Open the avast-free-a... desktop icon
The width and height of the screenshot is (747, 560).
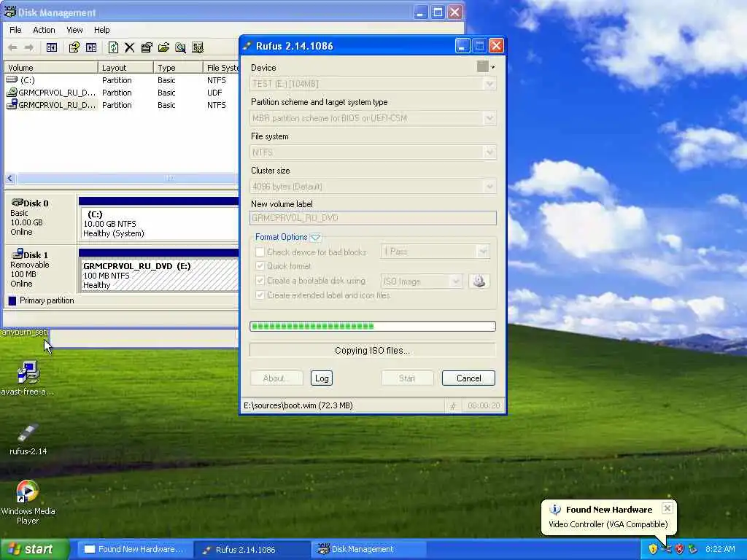28,378
